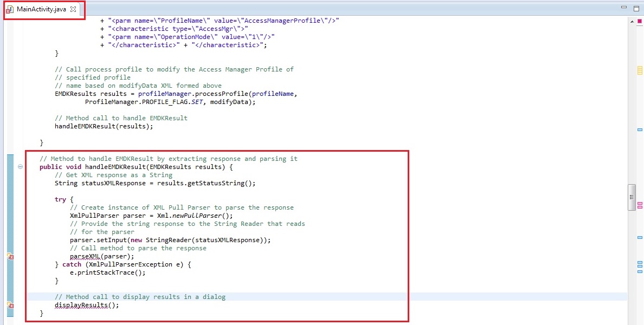Click the error quick-fix marker beside displayResults()
This screenshot has height=325, width=644.
(x=10, y=305)
